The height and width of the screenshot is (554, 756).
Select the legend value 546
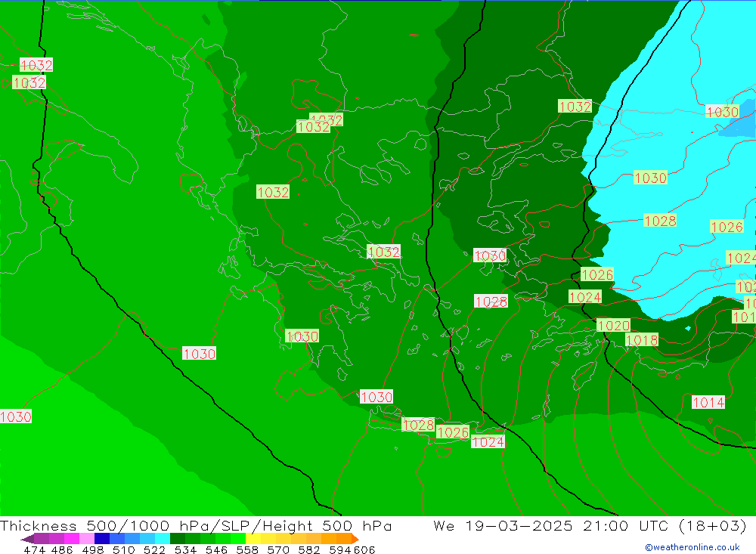click(216, 549)
